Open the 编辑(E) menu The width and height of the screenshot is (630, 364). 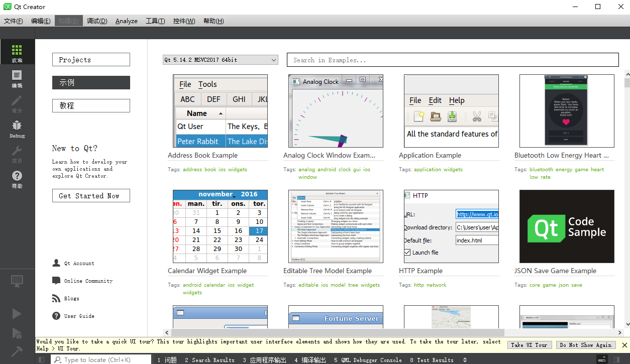pos(41,21)
